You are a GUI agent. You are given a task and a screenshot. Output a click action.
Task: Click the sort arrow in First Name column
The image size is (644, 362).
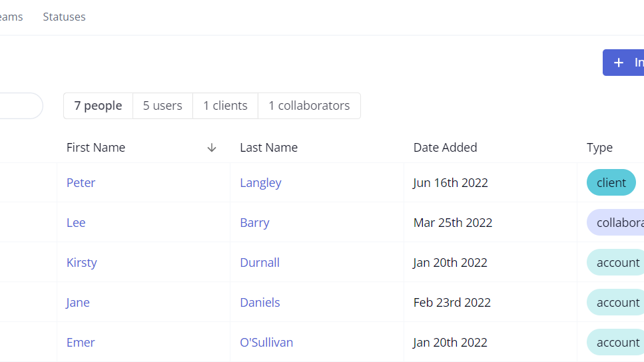(212, 148)
